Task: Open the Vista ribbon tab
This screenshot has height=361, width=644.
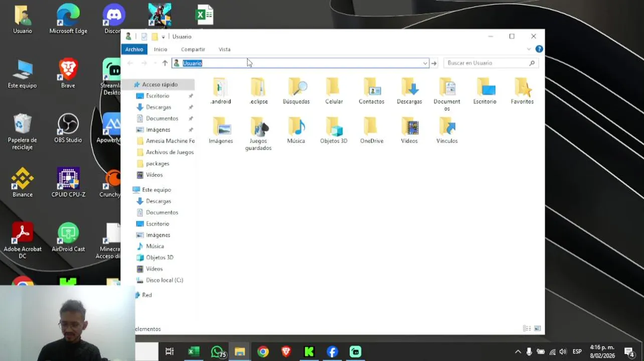Action: pyautogui.click(x=225, y=49)
